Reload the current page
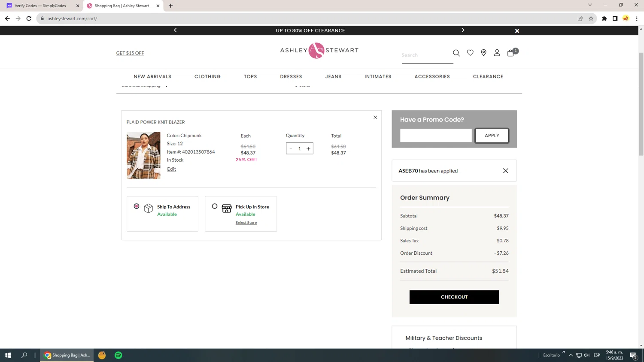This screenshot has width=644, height=362. pyautogui.click(x=29, y=18)
